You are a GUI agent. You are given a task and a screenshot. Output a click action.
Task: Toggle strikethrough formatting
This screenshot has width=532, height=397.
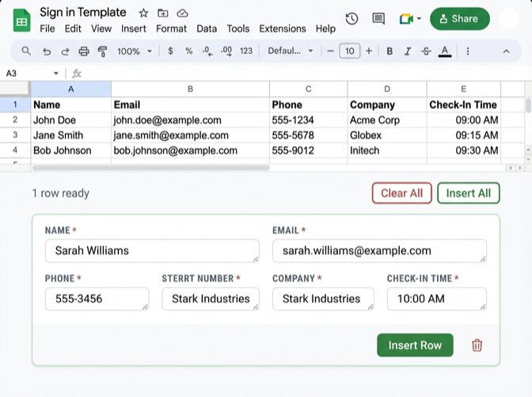[x=426, y=52]
